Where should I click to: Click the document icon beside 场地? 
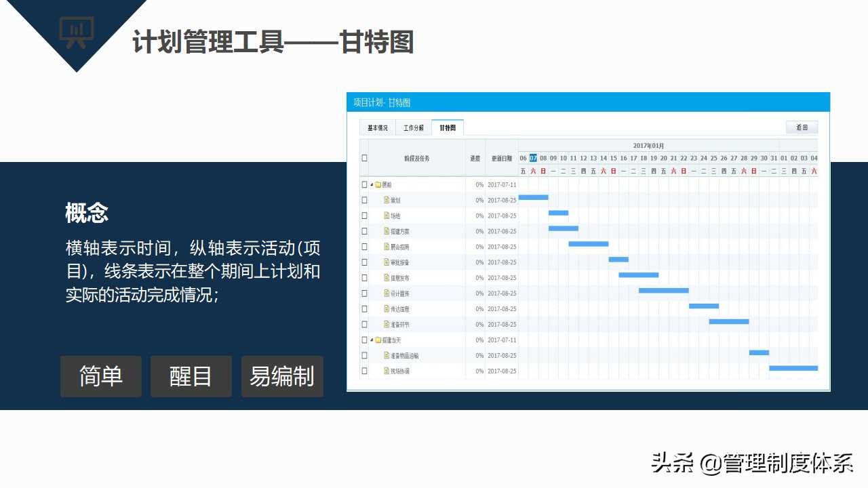(x=387, y=216)
